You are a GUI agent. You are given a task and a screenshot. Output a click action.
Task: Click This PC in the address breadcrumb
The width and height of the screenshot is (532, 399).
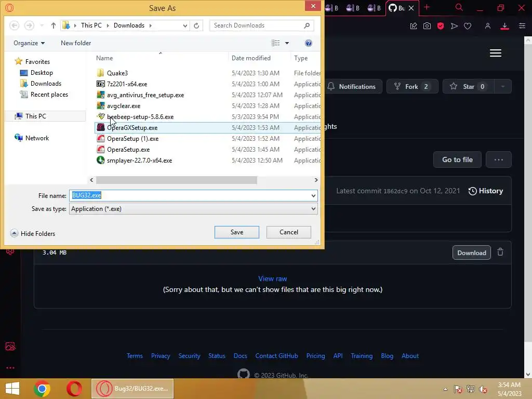[91, 25]
